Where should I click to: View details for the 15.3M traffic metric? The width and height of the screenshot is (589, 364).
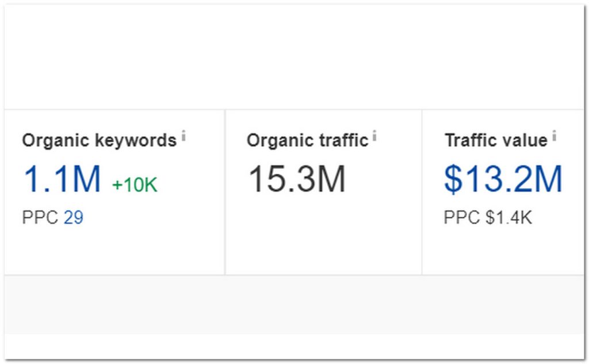(297, 179)
